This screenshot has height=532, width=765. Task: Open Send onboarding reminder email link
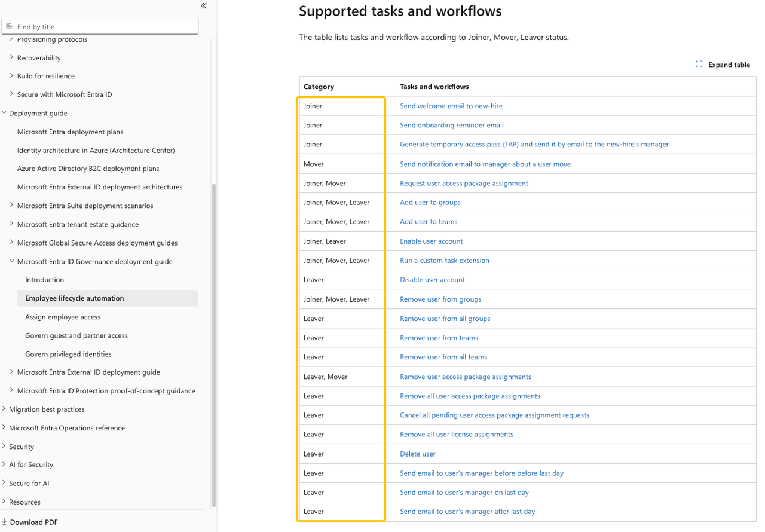point(452,125)
